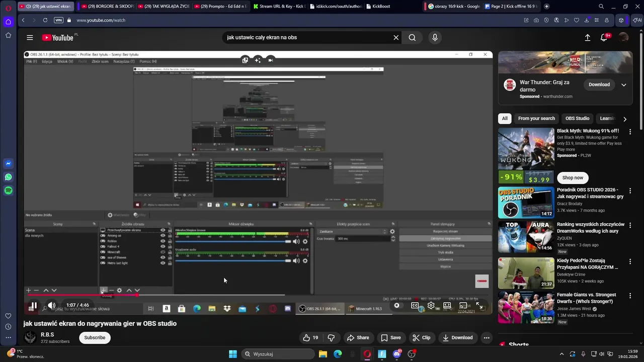Screen dimensions: 644x362
Task: Open the YouTube create upload icon
Action: coord(587,38)
